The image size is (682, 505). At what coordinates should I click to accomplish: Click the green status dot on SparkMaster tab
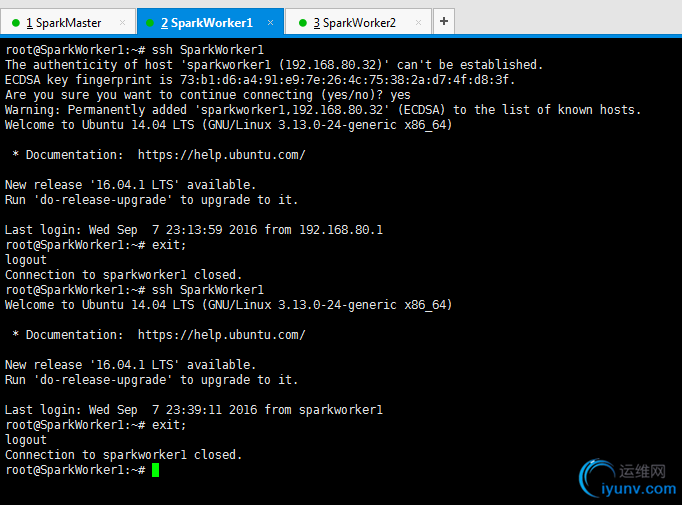pyautogui.click(x=16, y=23)
